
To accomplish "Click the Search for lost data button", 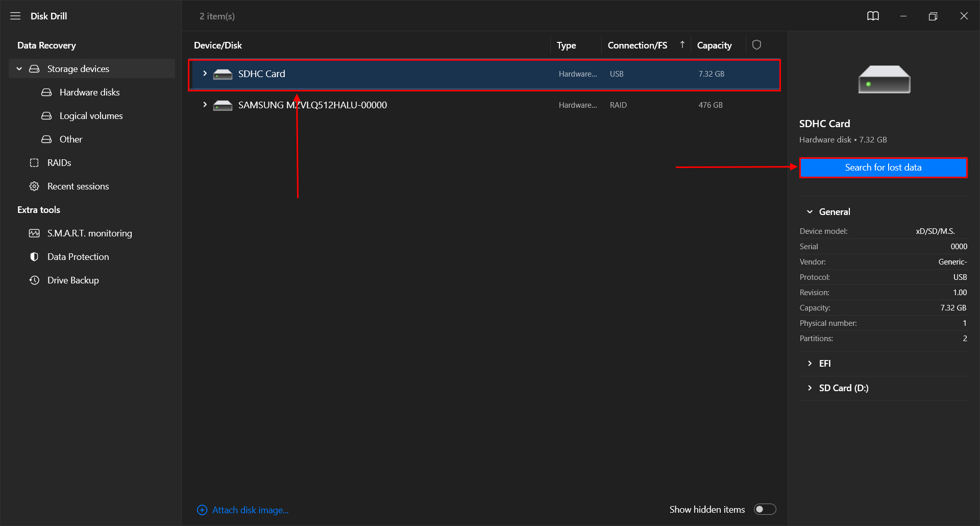I will (883, 168).
